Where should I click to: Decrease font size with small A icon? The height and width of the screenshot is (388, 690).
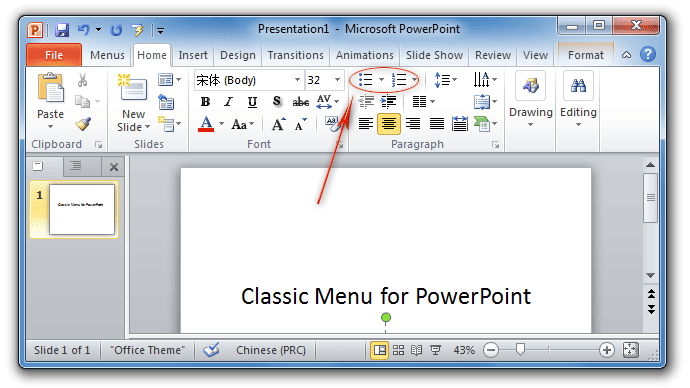pyautogui.click(x=301, y=124)
